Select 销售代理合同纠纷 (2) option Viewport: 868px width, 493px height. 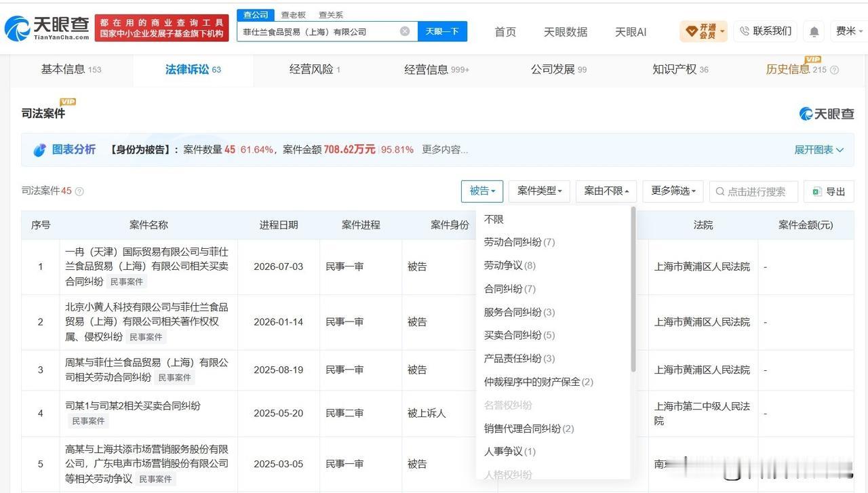[529, 429]
